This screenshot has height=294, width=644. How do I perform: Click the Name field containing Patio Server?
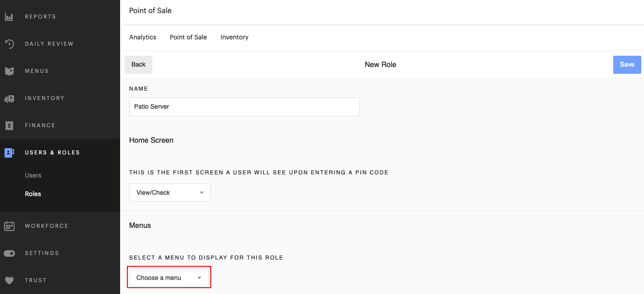click(244, 107)
